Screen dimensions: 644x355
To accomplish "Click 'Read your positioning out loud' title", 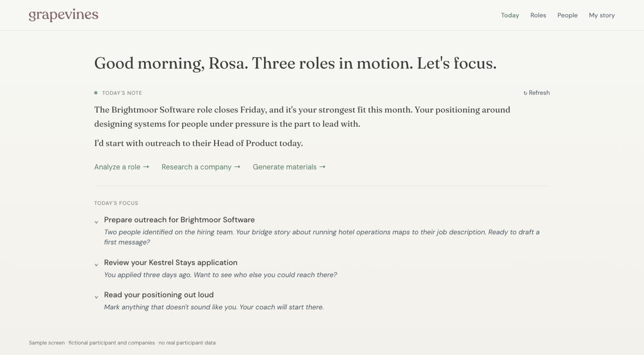I will coord(159,295).
